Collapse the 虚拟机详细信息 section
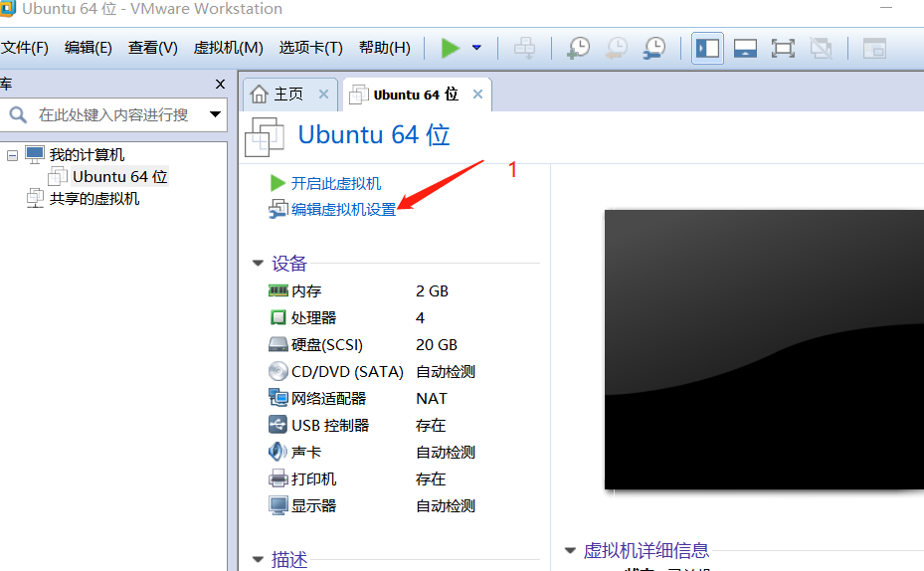 point(570,550)
